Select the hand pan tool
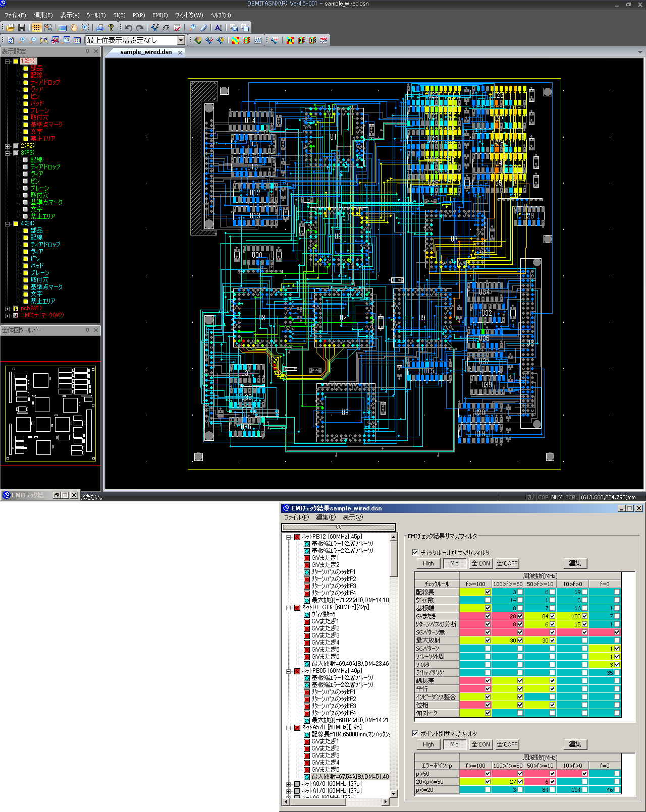 pyautogui.click(x=74, y=28)
